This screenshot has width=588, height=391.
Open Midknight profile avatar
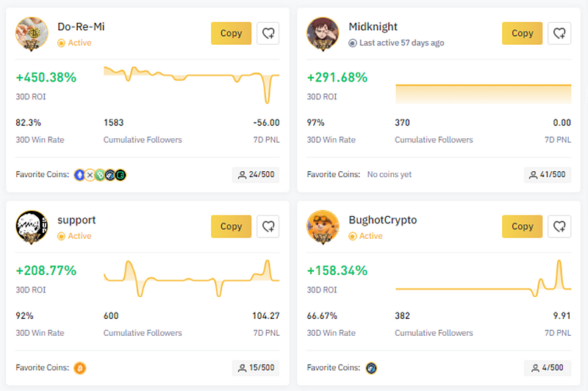pyautogui.click(x=323, y=34)
